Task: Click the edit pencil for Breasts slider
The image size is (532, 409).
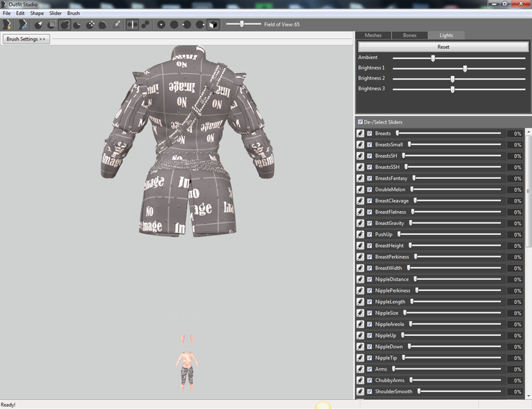Action: click(360, 133)
